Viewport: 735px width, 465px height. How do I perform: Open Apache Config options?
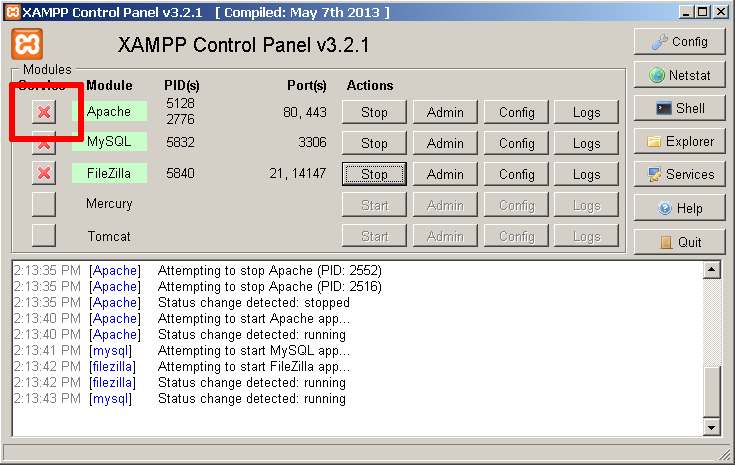pos(516,112)
